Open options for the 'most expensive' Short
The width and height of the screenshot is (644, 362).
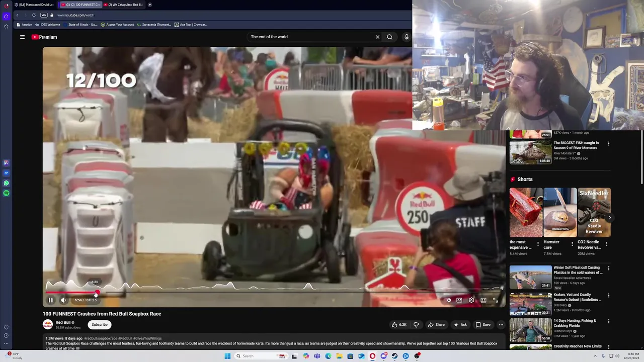pyautogui.click(x=538, y=244)
